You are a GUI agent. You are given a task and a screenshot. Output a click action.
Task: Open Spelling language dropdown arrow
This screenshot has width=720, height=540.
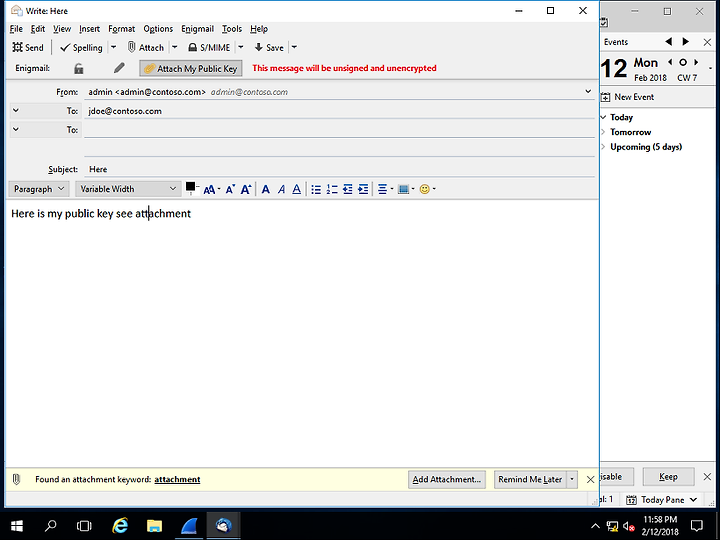(x=113, y=47)
